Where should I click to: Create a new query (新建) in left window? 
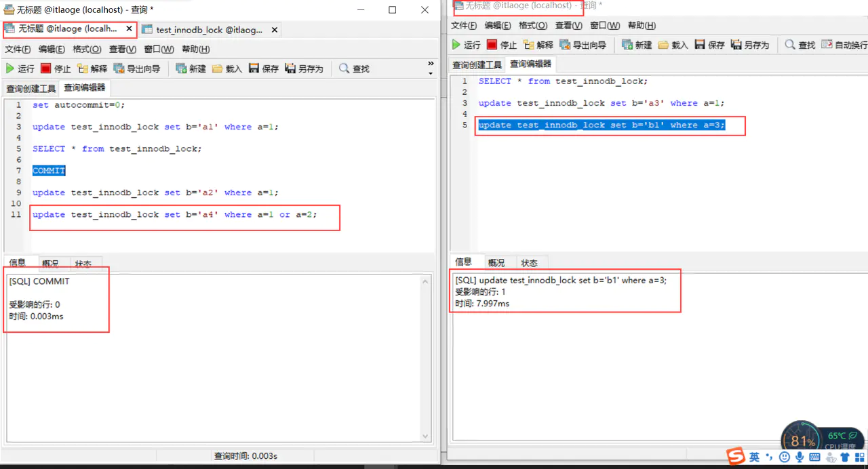191,68
